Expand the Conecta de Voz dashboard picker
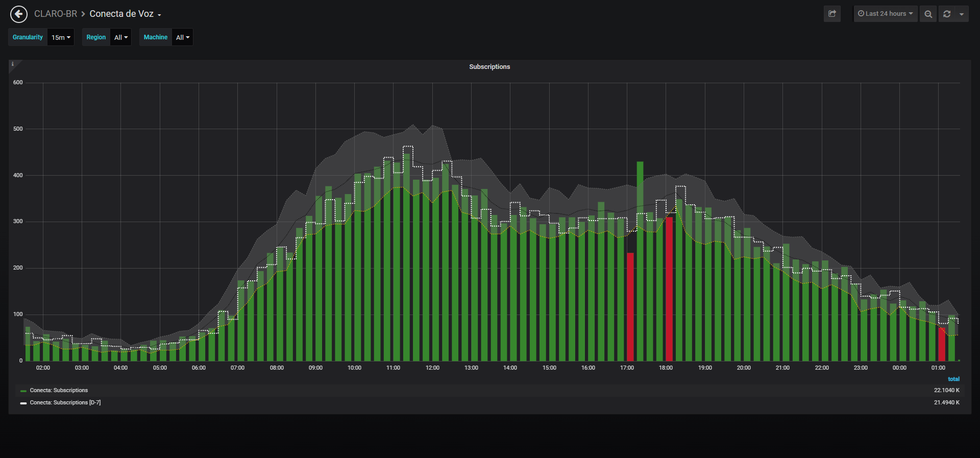980x458 pixels. [x=126, y=14]
